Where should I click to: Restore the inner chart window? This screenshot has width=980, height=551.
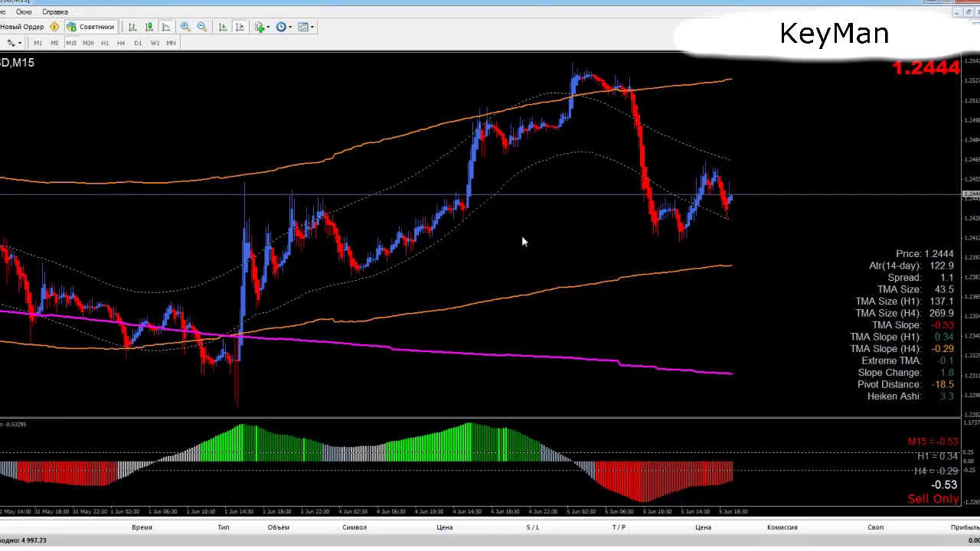point(968,12)
